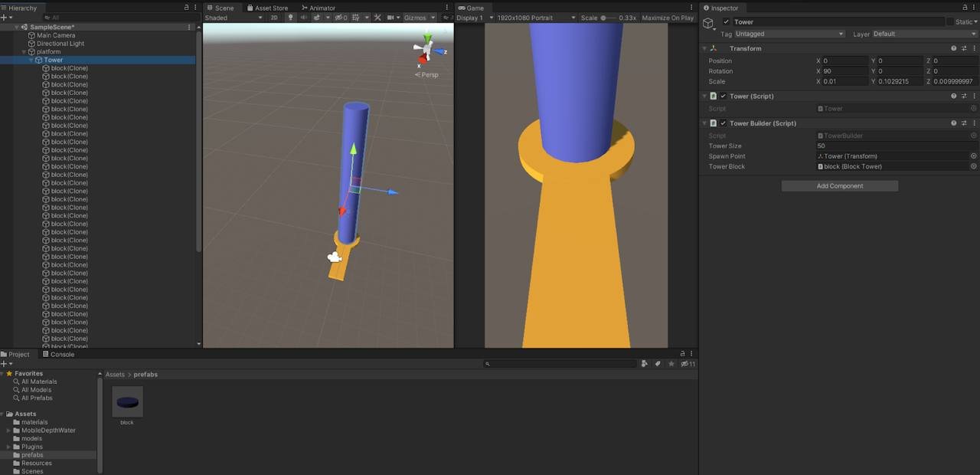Toggle hidden objects visibility counter in Scene view
Image resolution: width=980 pixels, height=475 pixels.
pos(341,18)
